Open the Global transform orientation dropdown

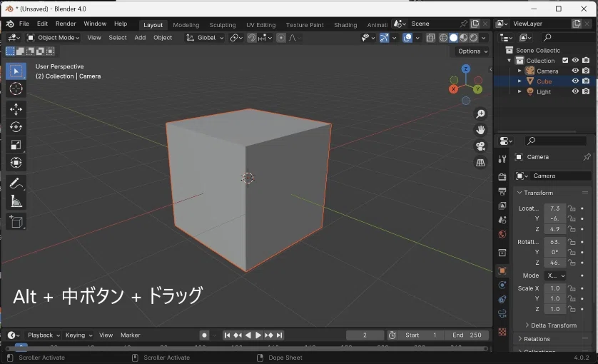(x=206, y=38)
